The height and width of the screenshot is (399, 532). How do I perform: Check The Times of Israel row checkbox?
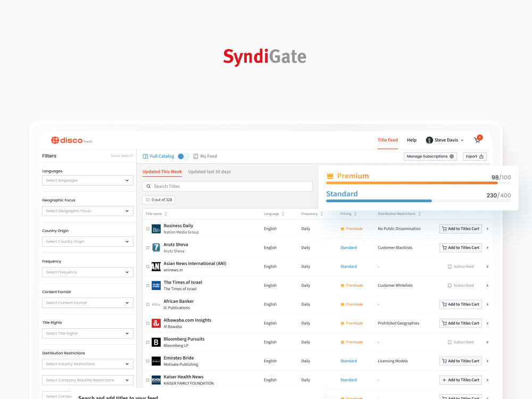[x=147, y=286]
